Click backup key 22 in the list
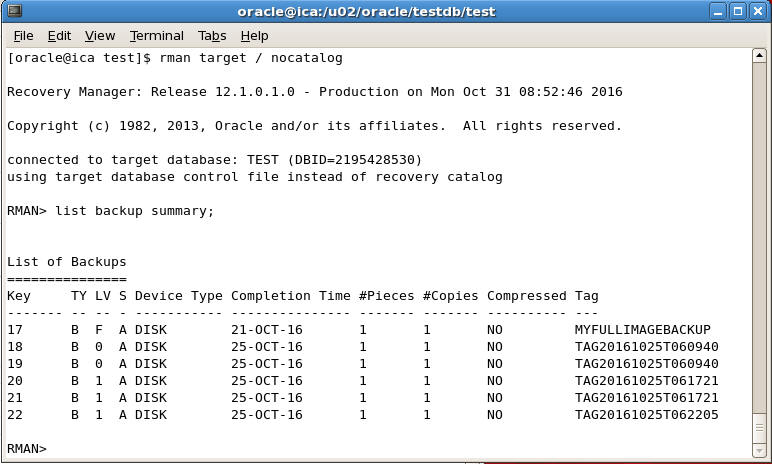 [x=15, y=415]
